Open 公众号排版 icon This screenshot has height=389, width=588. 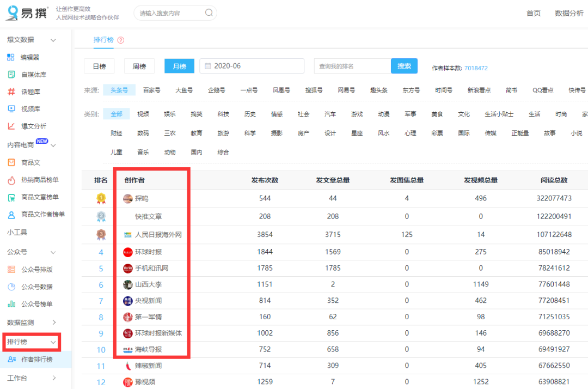click(x=11, y=269)
